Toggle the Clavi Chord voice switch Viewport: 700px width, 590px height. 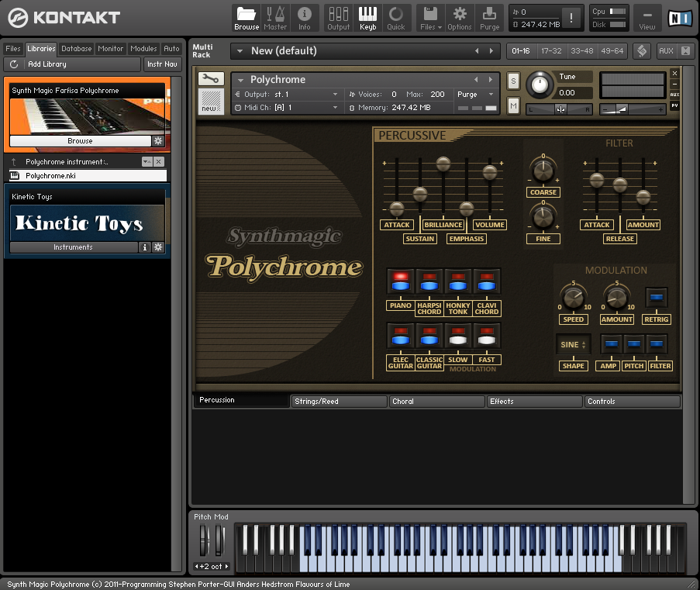tap(487, 281)
